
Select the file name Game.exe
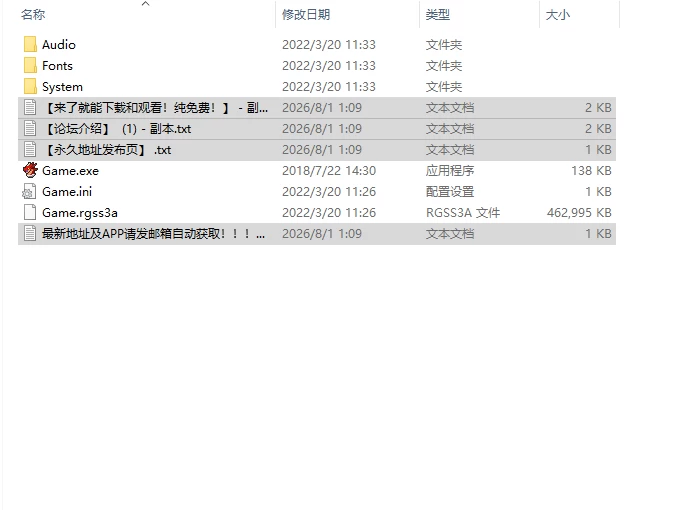[71, 171]
